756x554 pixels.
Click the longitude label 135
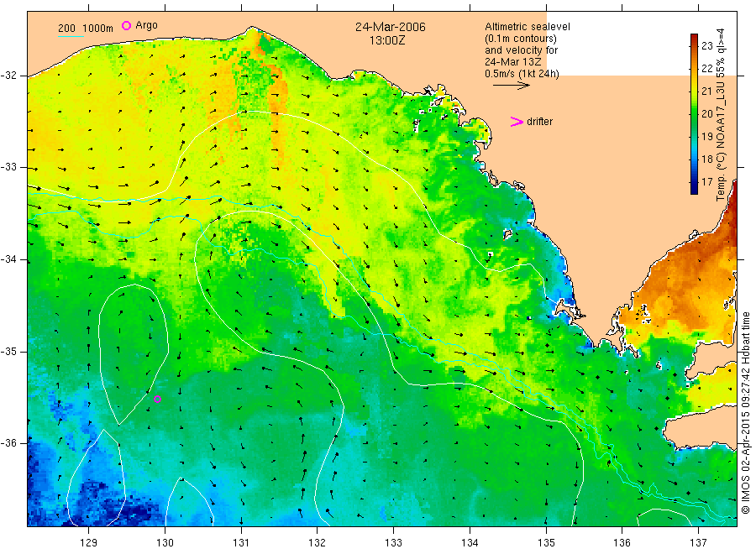point(546,543)
